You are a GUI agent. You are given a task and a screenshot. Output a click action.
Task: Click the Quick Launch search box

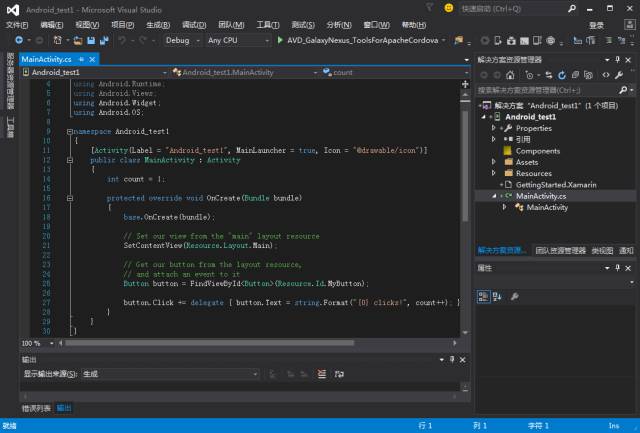512,9
